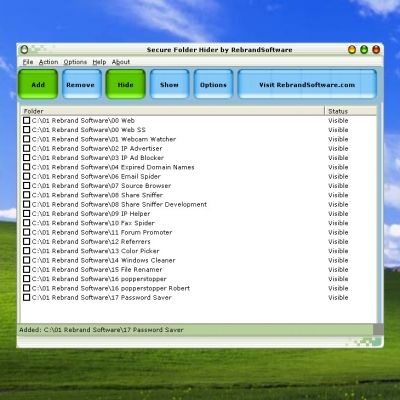Click the orange minimize orb in title bar
400x400 pixels.
(352, 50)
